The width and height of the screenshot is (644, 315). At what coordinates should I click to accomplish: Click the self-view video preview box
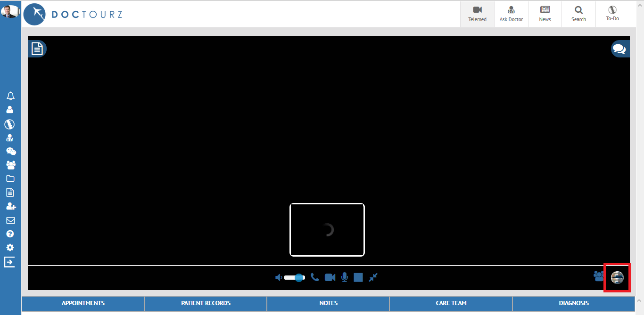point(327,230)
